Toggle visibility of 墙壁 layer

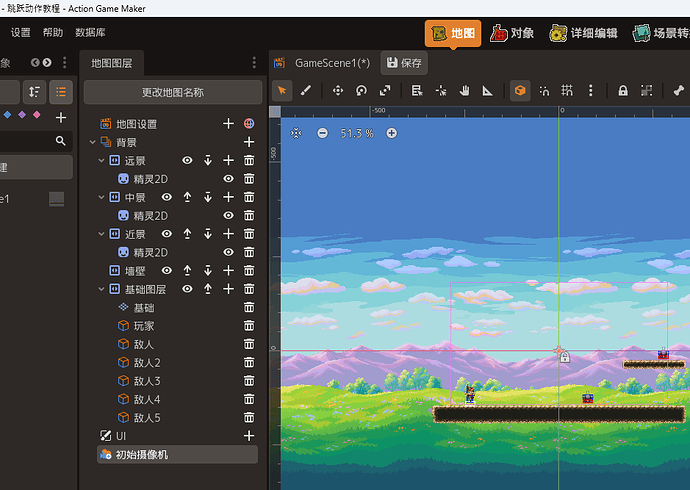pos(166,271)
